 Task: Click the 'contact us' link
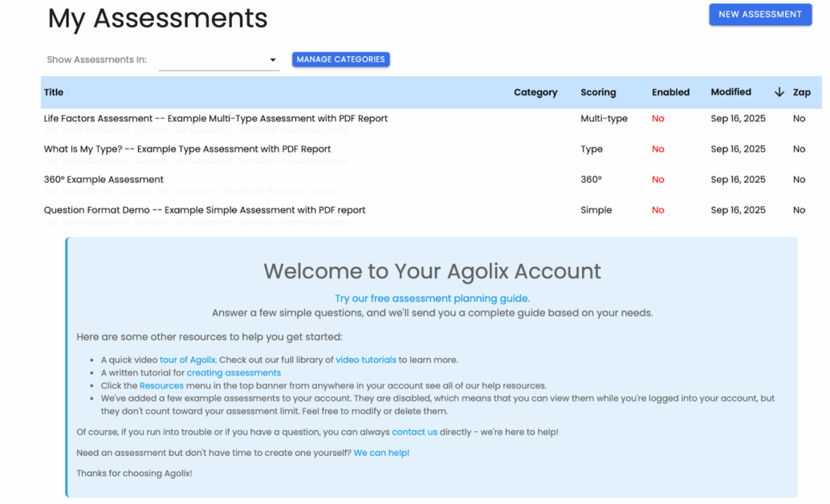coord(414,432)
